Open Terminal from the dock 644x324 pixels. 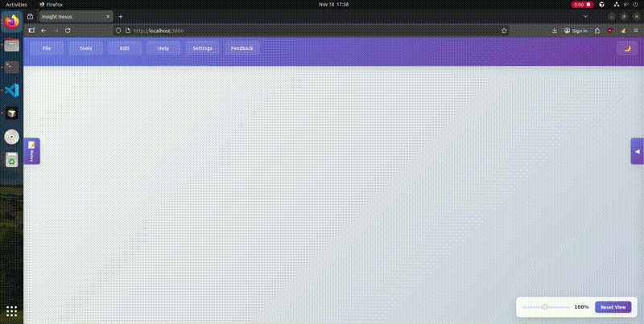(x=12, y=68)
